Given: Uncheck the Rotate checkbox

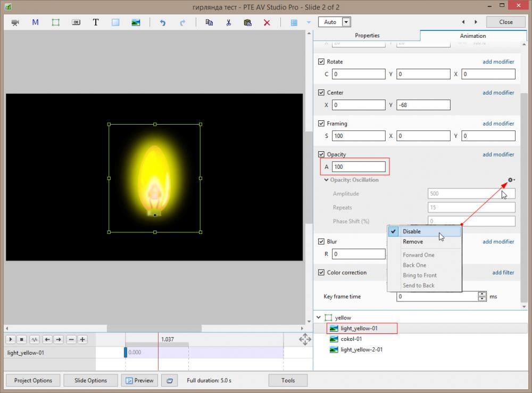Looking at the screenshot, I should (x=321, y=62).
